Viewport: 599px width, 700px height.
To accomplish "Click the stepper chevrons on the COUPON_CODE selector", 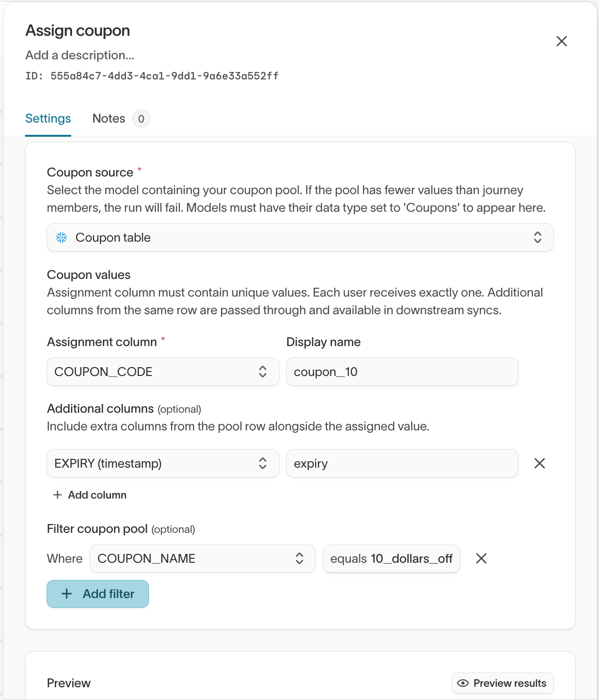I will [x=263, y=372].
